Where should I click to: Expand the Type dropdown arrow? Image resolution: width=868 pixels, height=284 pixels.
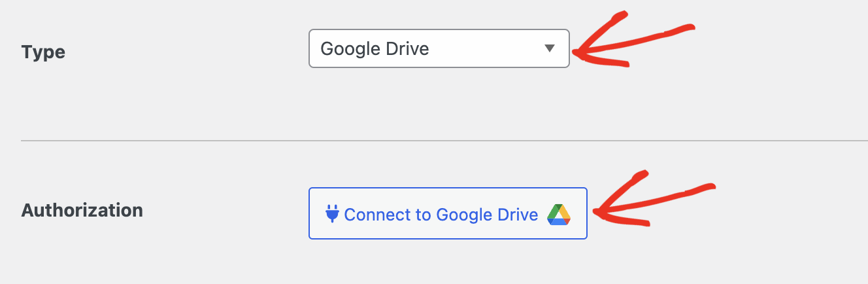[550, 48]
